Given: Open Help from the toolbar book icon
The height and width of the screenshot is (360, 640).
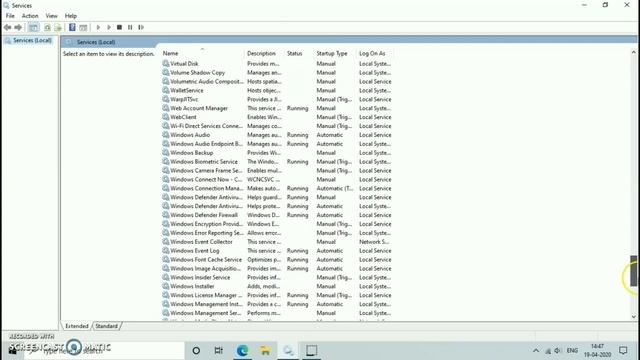Looking at the screenshot, I should tap(72, 27).
